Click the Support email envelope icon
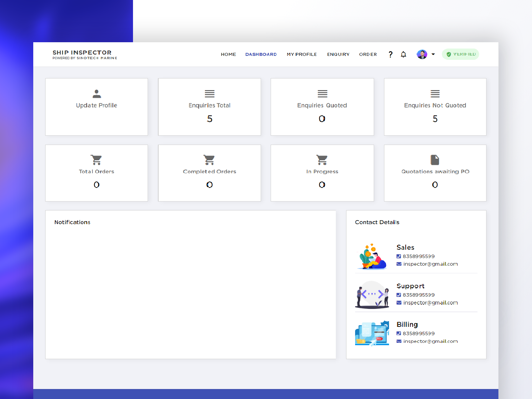 click(x=399, y=303)
